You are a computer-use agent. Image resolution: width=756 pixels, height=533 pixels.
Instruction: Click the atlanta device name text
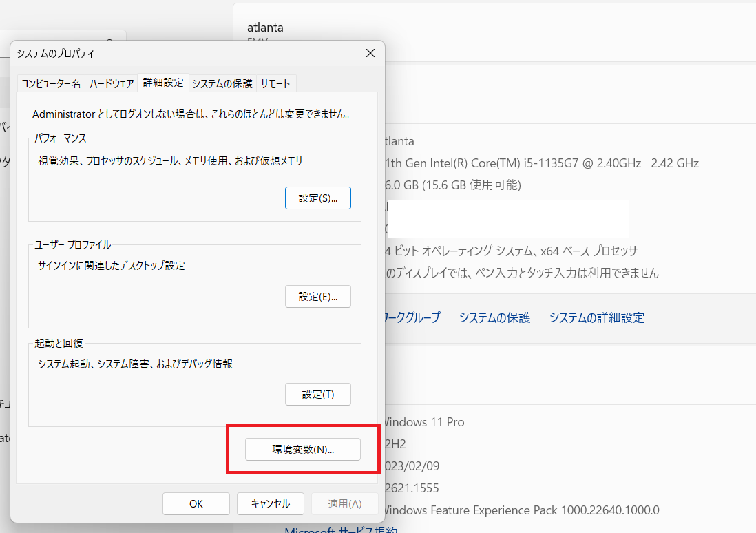click(266, 28)
